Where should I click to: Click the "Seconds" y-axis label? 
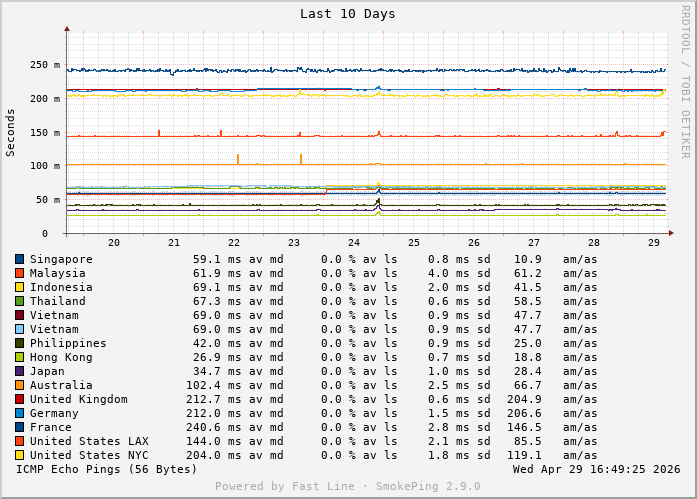tap(11, 131)
